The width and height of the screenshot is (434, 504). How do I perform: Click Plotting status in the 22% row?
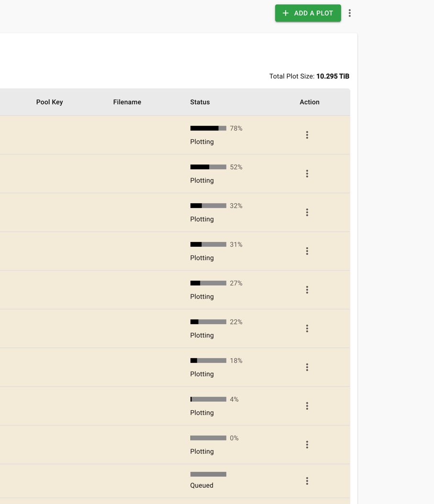tap(202, 335)
